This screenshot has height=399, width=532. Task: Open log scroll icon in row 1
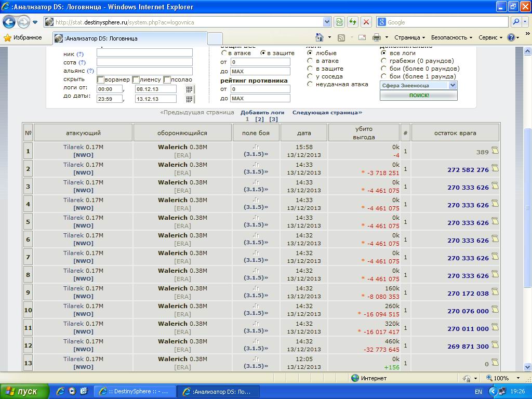point(495,151)
